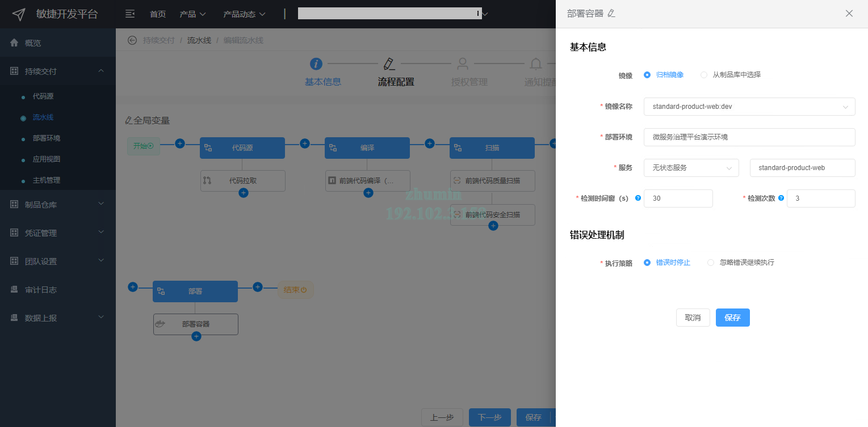Click the 通知提醒 step bell icon
Screen dimensions: 868x427
[535, 64]
